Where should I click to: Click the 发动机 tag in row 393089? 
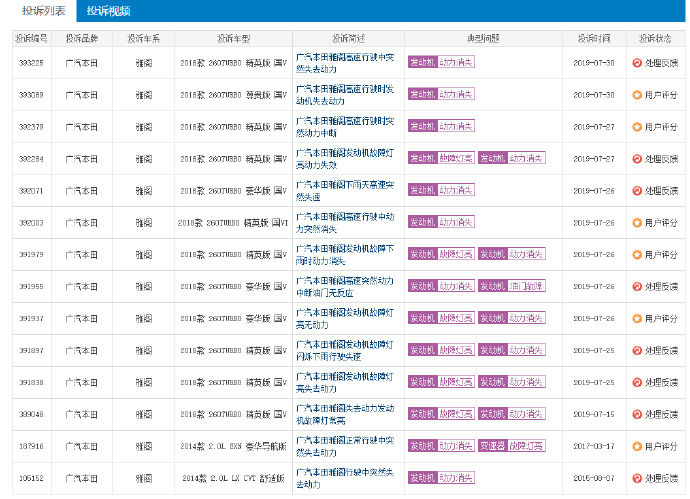[422, 95]
